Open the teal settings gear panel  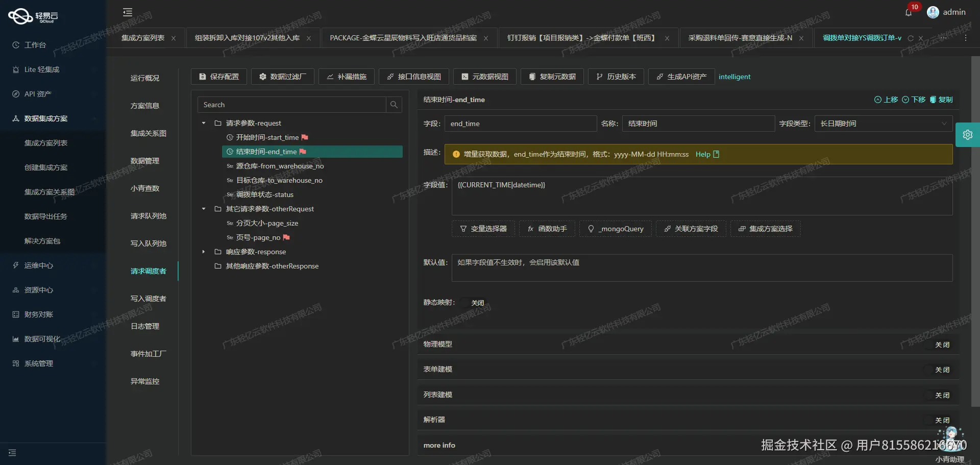[968, 135]
